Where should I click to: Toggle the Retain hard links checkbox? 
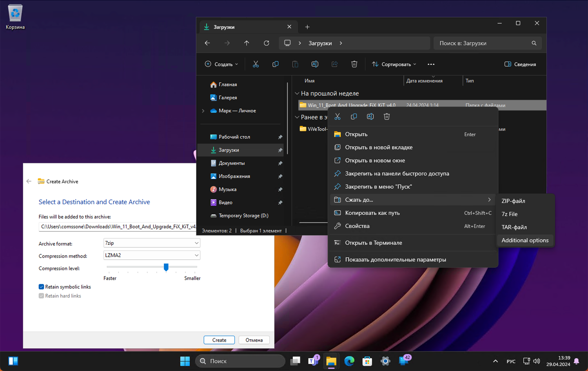[42, 296]
